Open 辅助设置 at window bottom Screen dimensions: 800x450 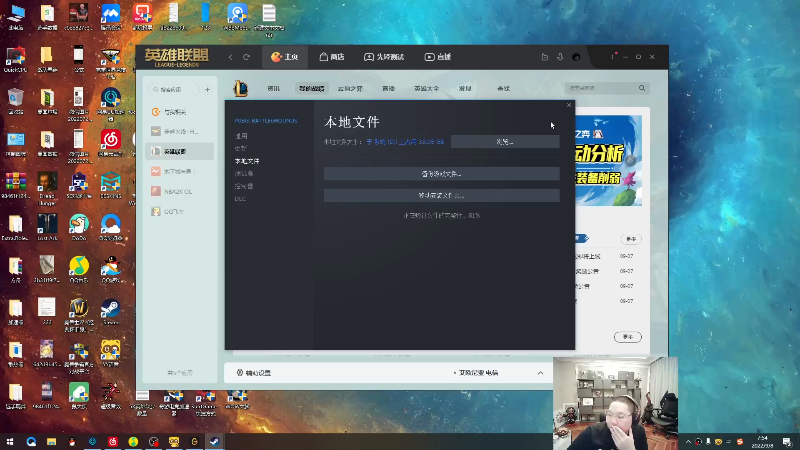click(254, 373)
